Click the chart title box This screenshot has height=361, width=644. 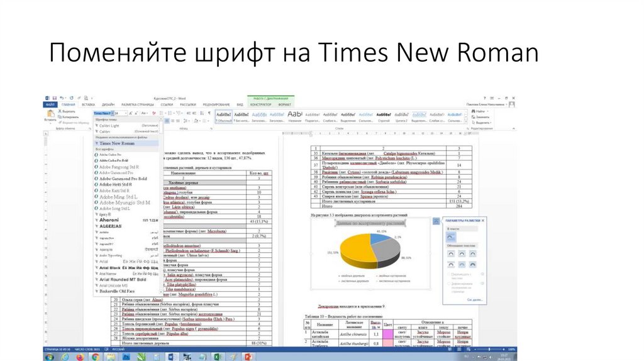tap(370, 223)
